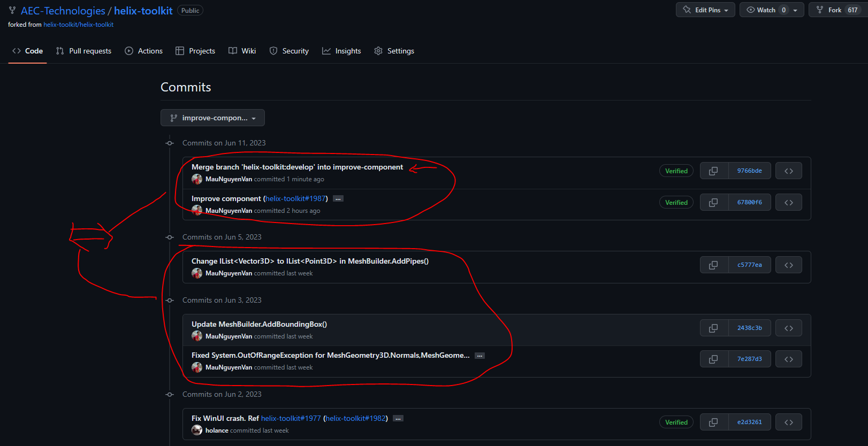Click Verified badge on commit 9766bde

(x=676, y=171)
